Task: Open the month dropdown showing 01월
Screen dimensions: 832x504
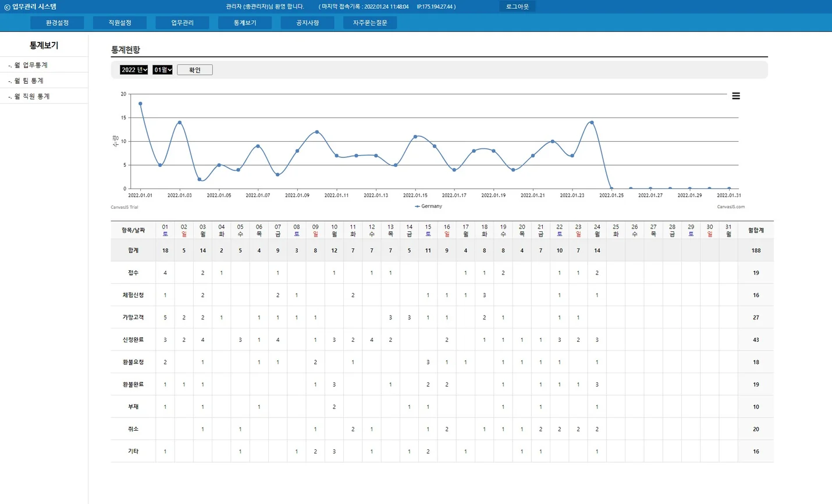Action: pos(163,70)
